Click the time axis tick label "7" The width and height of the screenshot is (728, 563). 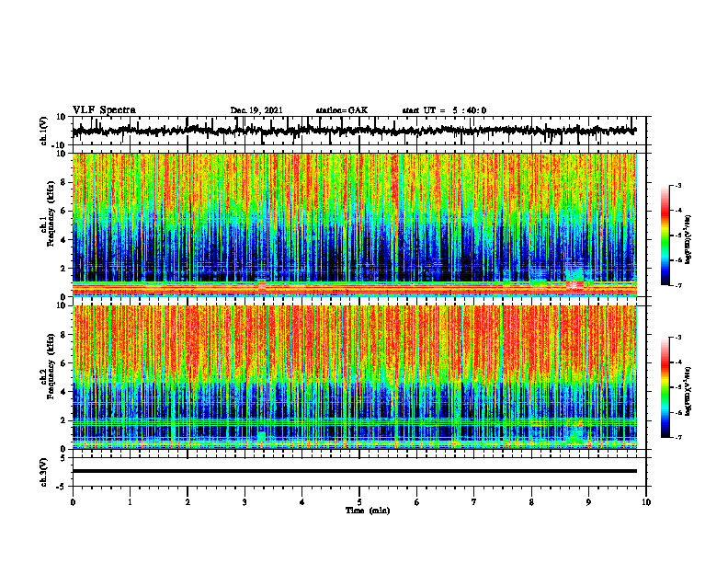click(474, 502)
